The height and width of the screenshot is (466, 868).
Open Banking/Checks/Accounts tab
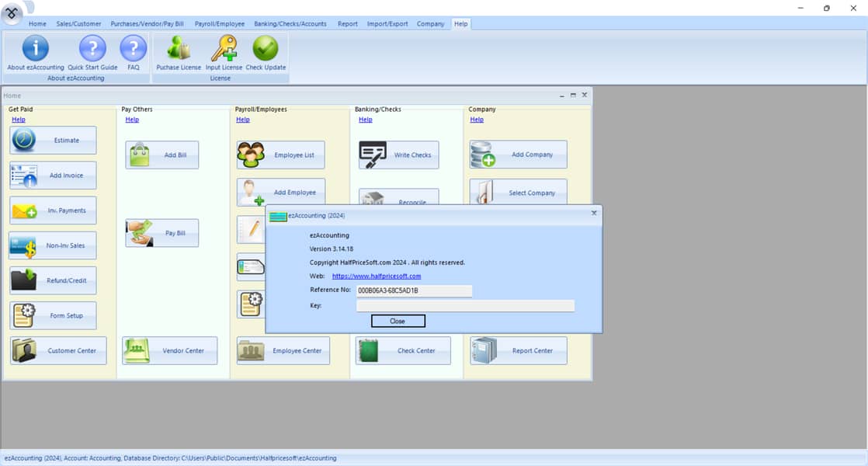pyautogui.click(x=290, y=24)
